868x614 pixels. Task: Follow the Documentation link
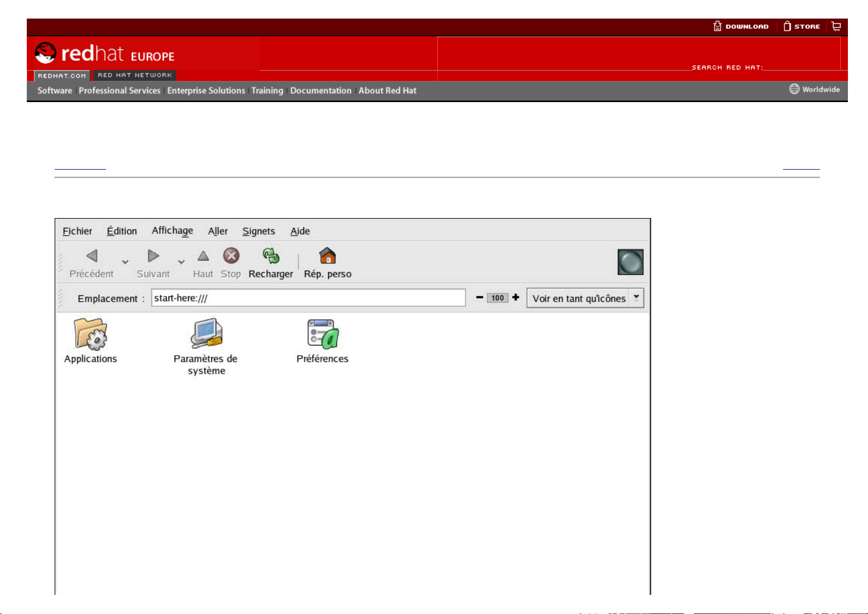[321, 90]
